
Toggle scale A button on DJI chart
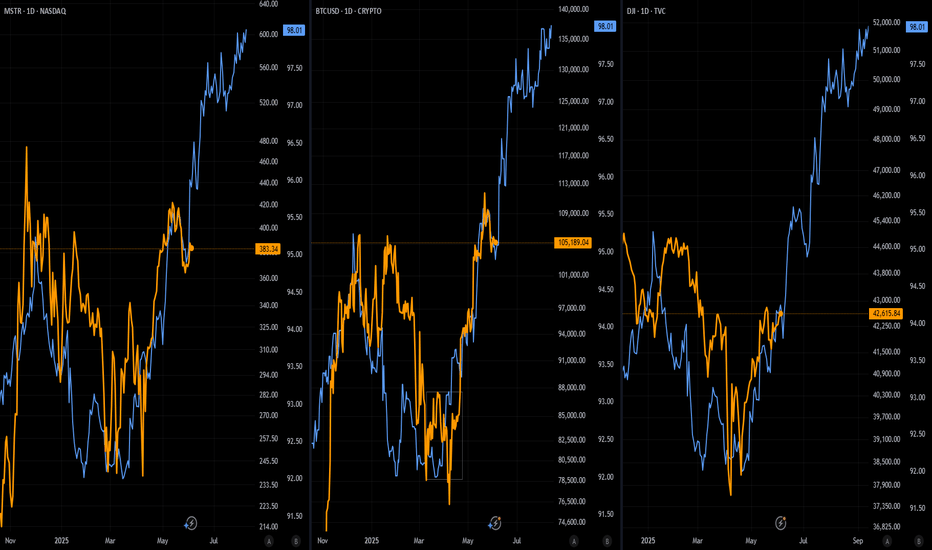[x=887, y=541]
